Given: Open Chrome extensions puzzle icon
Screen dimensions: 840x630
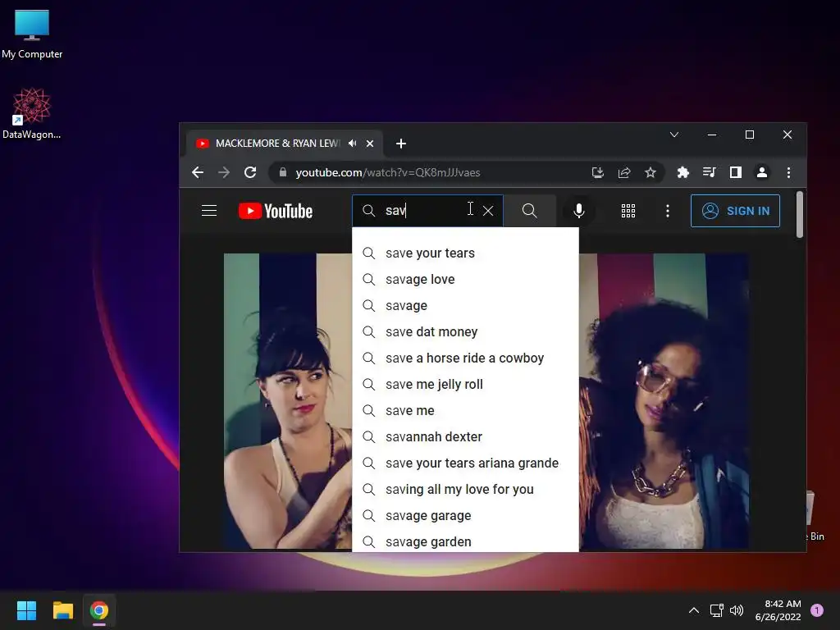Looking at the screenshot, I should coord(683,172).
